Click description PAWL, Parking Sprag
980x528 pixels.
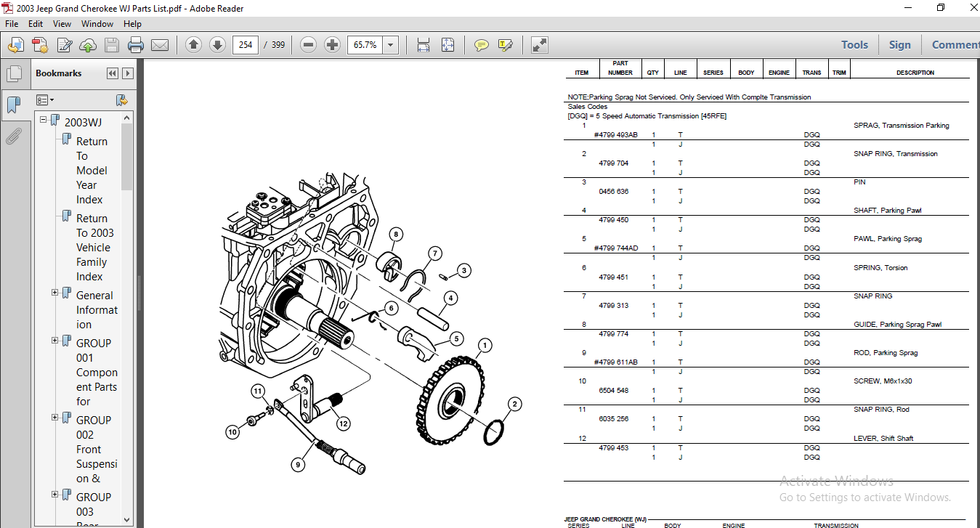888,239
